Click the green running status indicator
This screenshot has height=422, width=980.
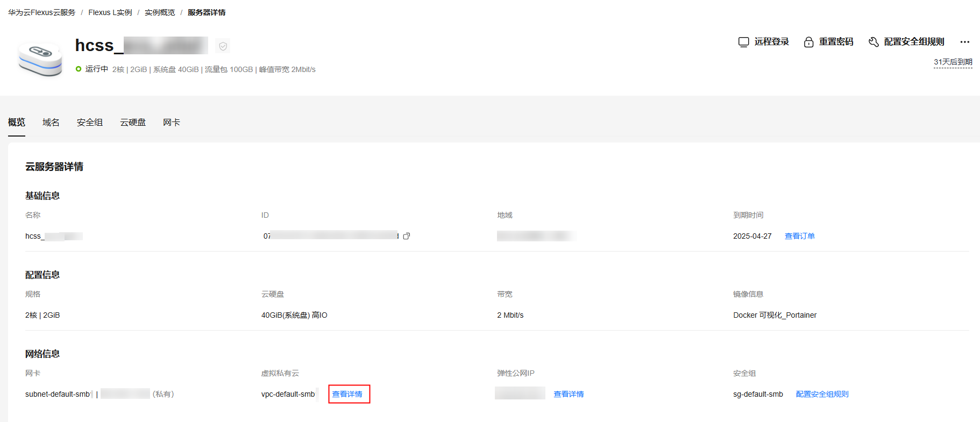click(79, 69)
